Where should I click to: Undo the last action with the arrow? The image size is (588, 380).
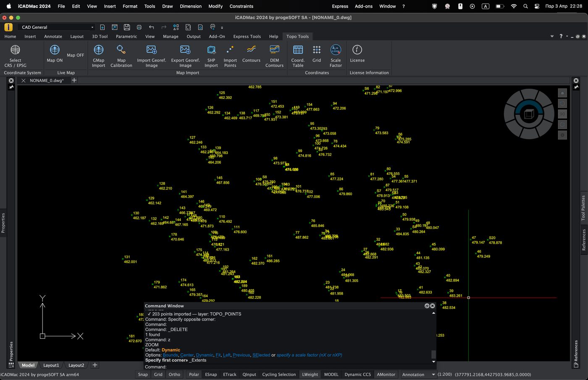click(151, 27)
